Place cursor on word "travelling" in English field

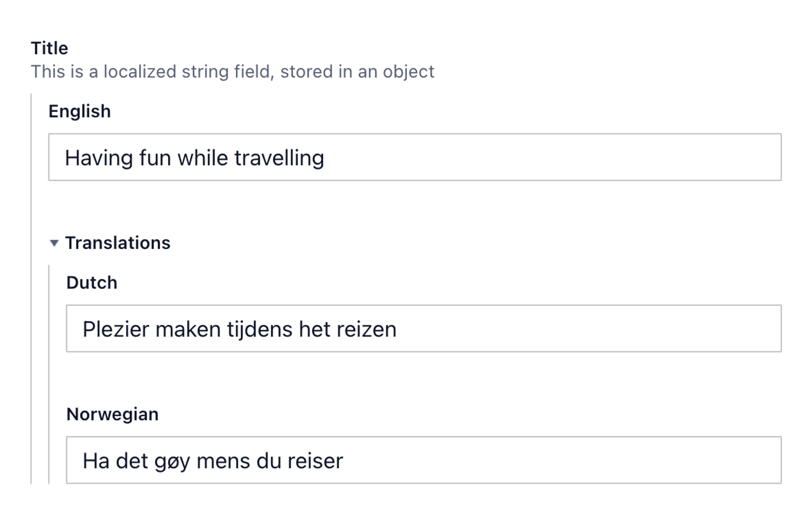279,158
